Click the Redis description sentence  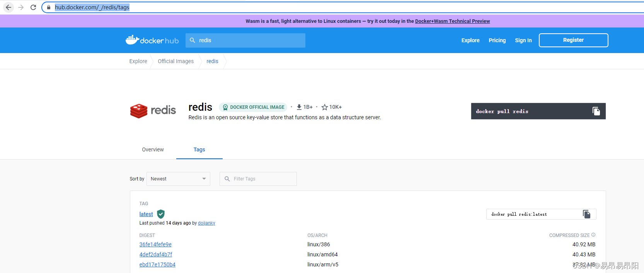pos(285,117)
